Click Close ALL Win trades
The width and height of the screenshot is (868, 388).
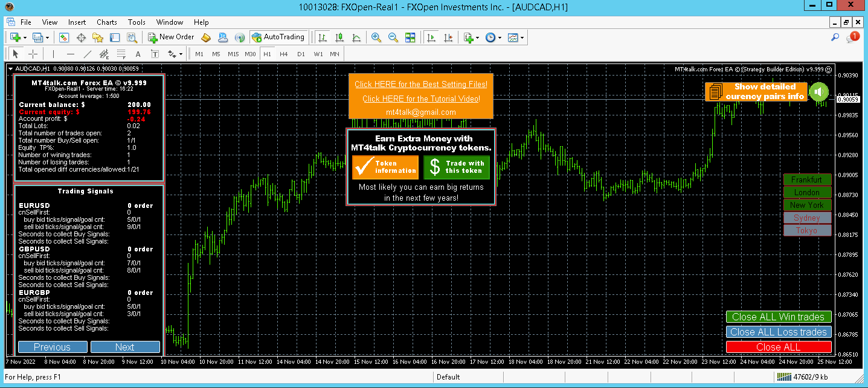[x=778, y=317]
